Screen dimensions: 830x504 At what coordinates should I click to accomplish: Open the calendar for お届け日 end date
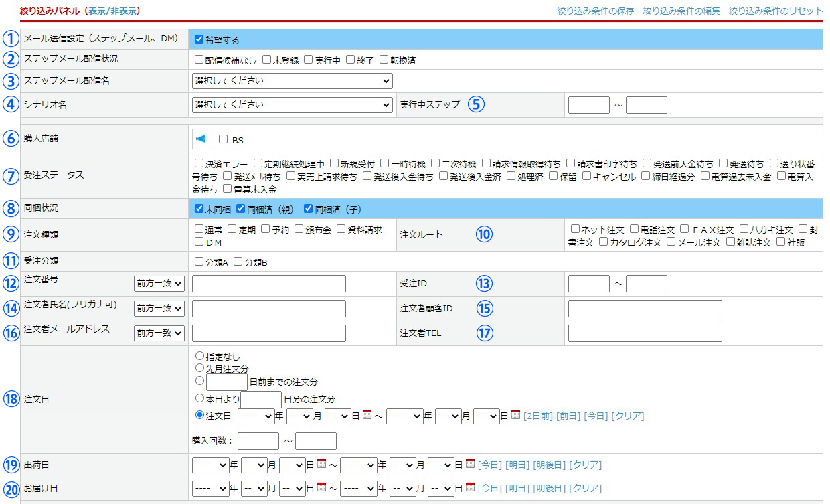tap(470, 488)
